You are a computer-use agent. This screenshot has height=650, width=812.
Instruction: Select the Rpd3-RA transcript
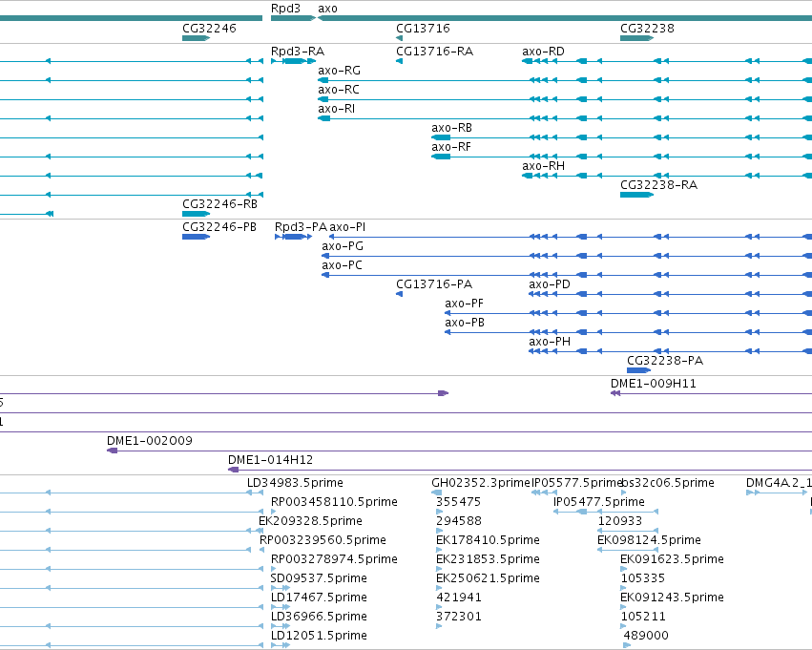pos(293,61)
